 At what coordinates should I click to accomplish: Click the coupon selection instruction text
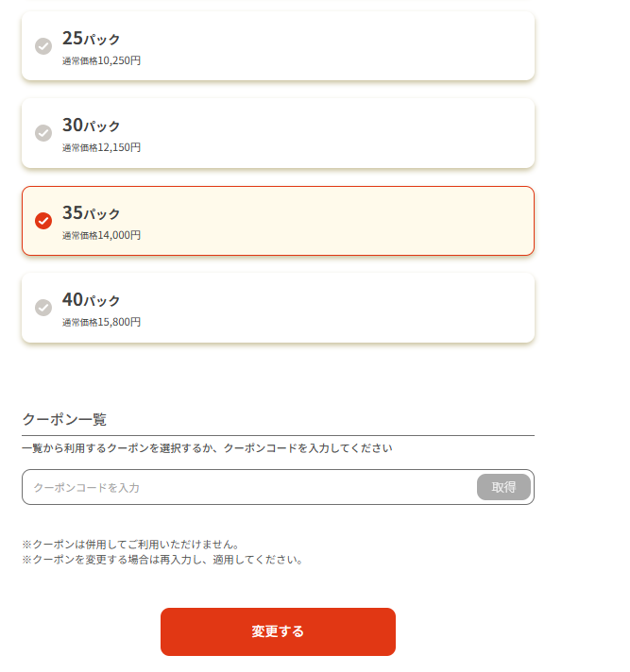[x=207, y=448]
